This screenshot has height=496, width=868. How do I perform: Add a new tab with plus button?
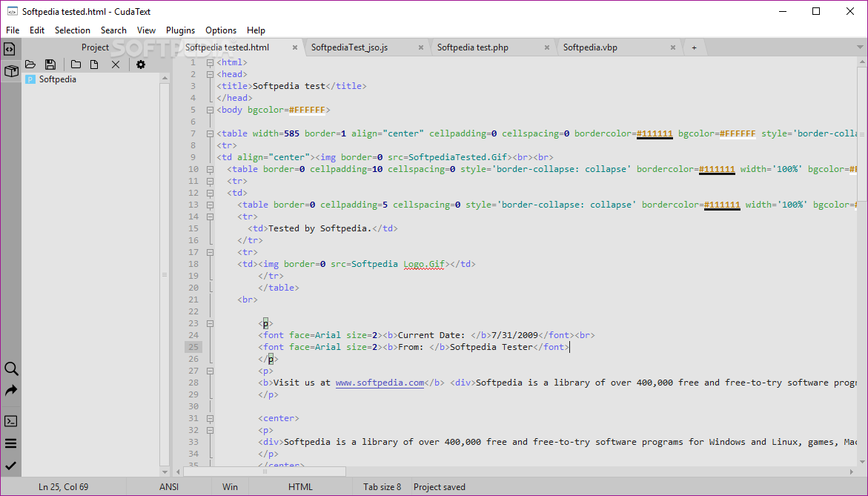tap(695, 47)
